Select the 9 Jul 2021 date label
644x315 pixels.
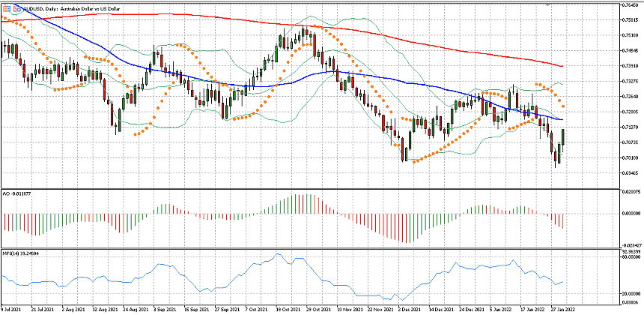coord(10,308)
